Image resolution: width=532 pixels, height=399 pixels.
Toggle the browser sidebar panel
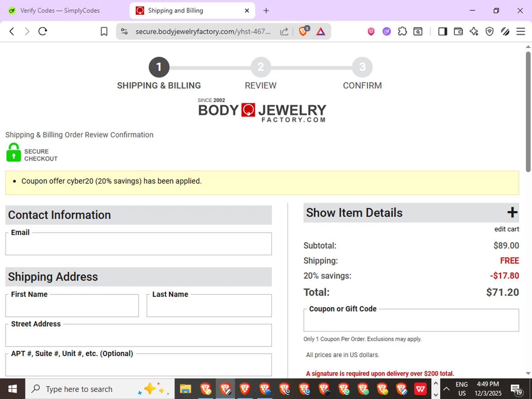click(442, 32)
